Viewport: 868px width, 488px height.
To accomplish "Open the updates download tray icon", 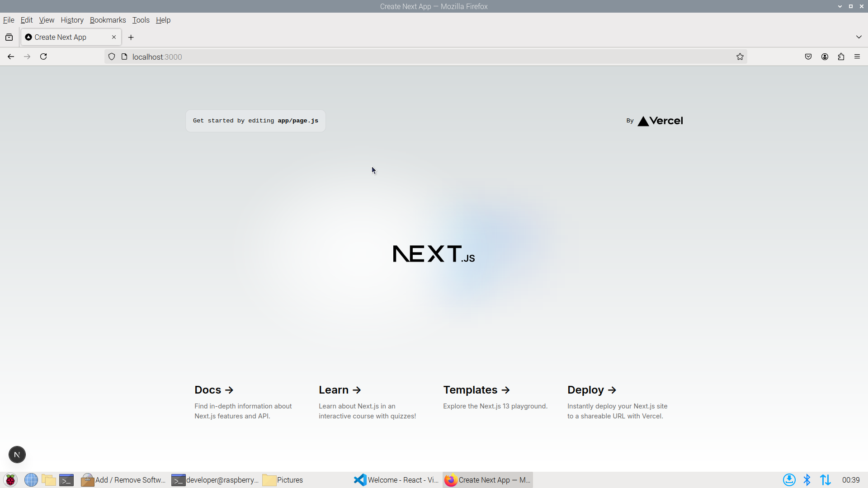I will (789, 480).
